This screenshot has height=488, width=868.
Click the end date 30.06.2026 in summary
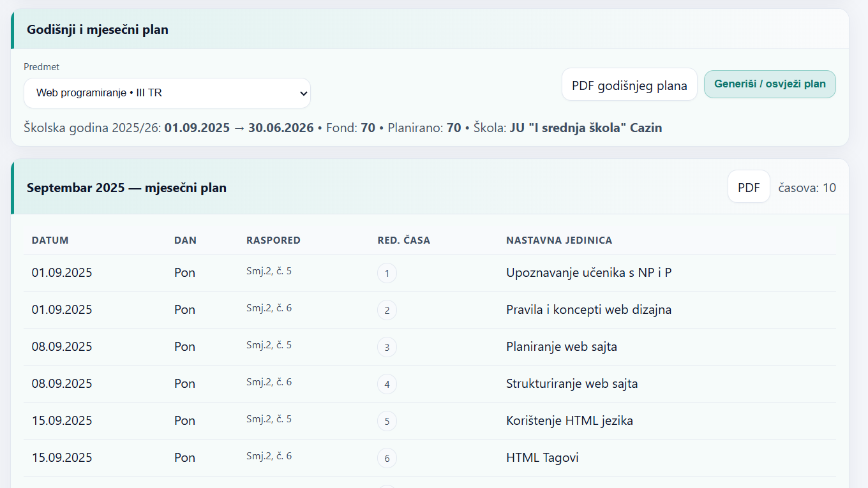coord(281,128)
